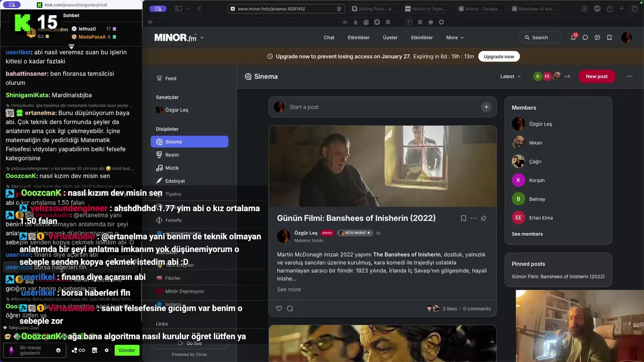This screenshot has height=362, width=644.
Task: Open the 2 likes count
Action: (x=450, y=309)
